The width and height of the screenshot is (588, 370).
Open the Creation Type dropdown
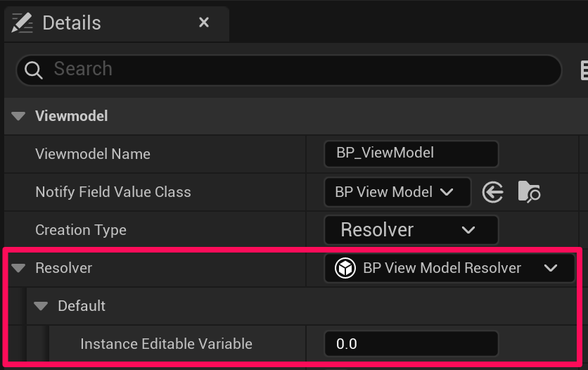(411, 230)
